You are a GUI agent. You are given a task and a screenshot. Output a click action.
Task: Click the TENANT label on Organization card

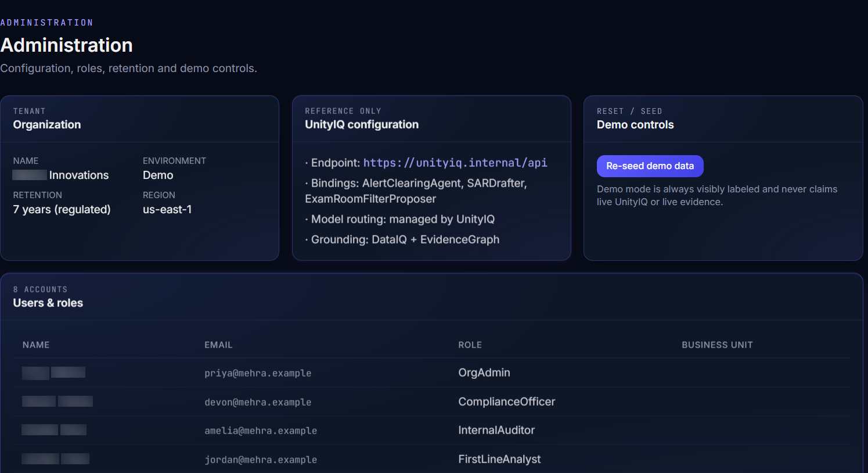coord(29,111)
